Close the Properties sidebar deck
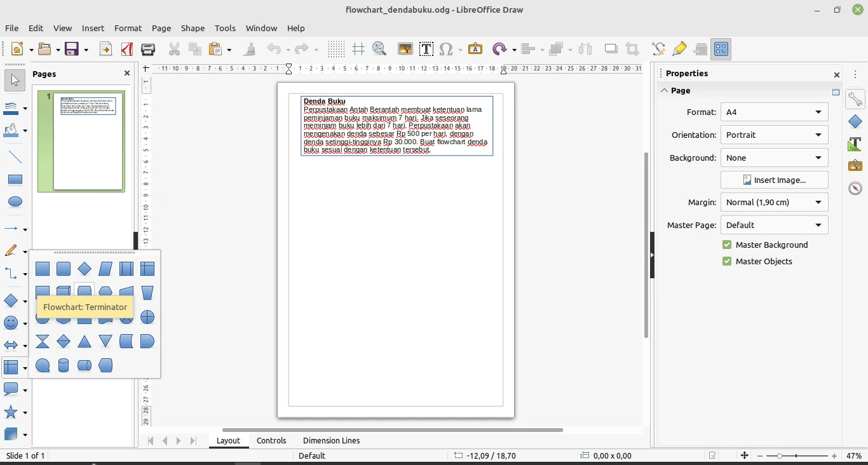The image size is (868, 465). coord(837,74)
